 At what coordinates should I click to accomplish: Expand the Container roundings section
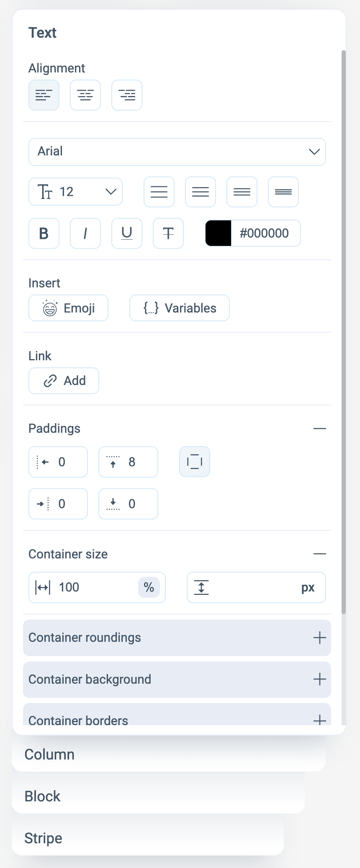pyautogui.click(x=177, y=638)
